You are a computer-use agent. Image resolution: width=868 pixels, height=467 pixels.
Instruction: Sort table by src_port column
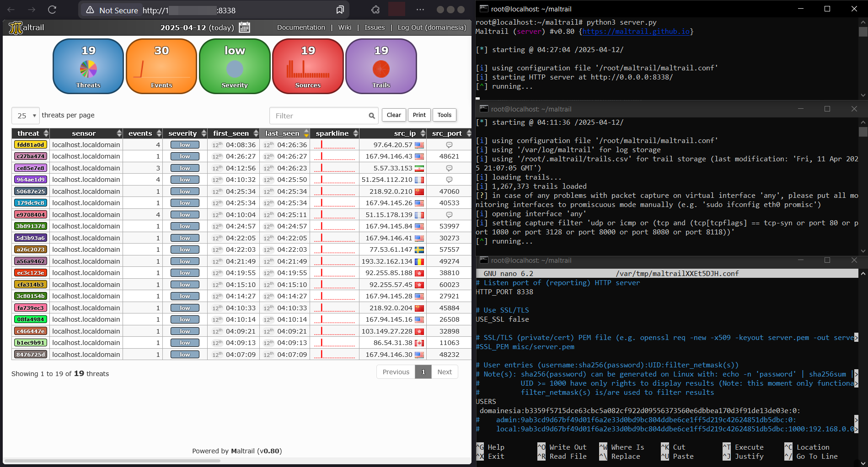(x=449, y=133)
